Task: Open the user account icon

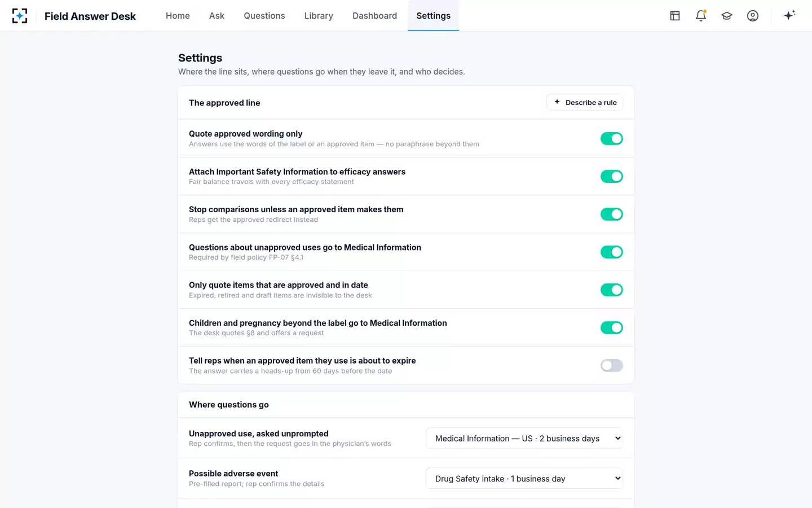Action: 753,16
